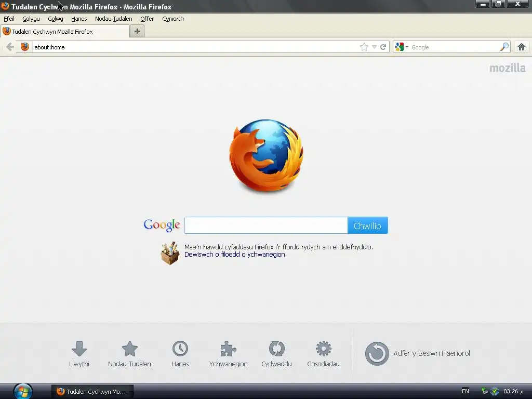Open the Nodau Tudalen menu
The width and height of the screenshot is (532, 399).
pos(113,19)
